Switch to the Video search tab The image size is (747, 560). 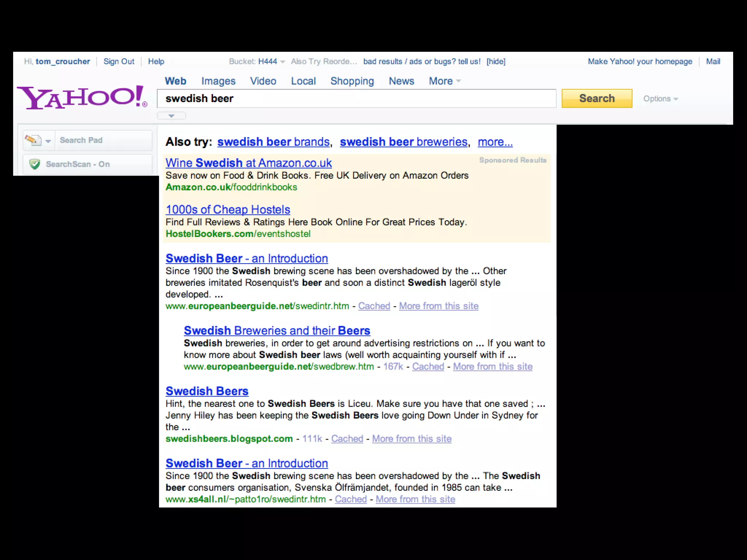(x=263, y=81)
